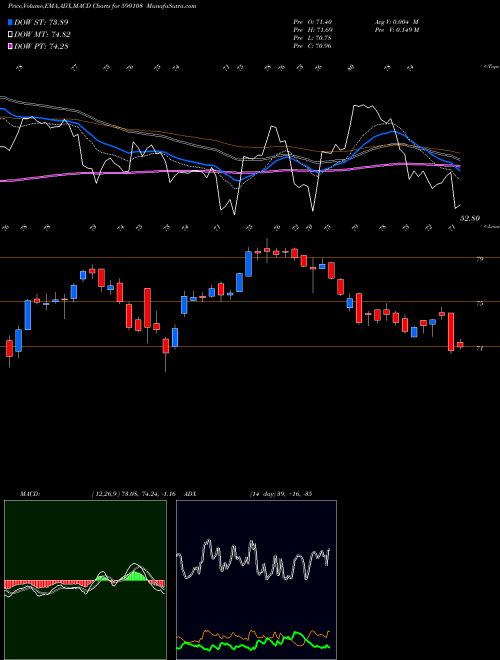Click the chart title mentioning MunafaSutra.com
The height and width of the screenshot is (660, 500).
[102, 6]
